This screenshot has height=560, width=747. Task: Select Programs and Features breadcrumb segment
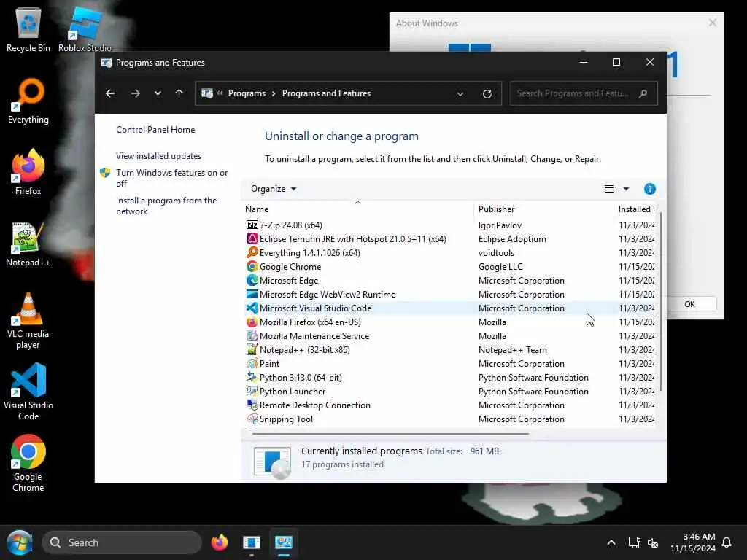pyautogui.click(x=326, y=93)
